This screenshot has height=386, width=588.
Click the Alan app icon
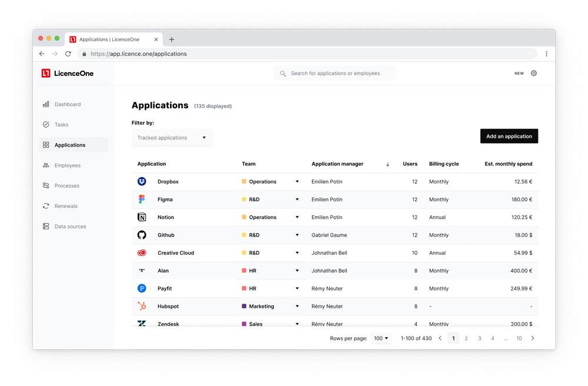(142, 271)
